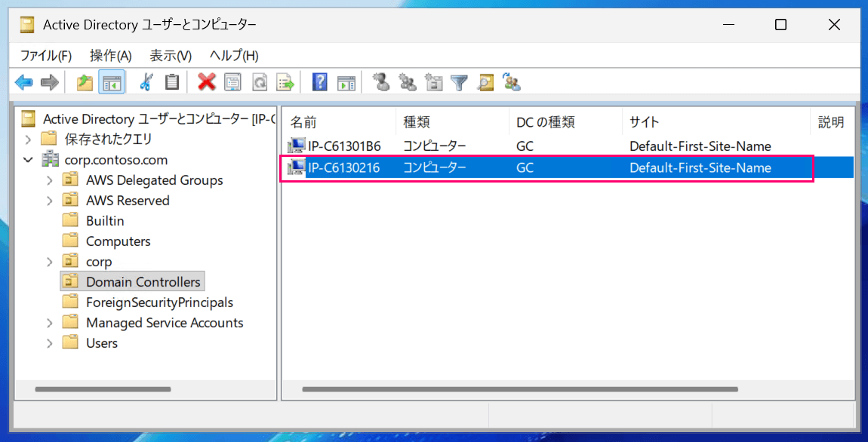Open Help with the question mark icon
The height and width of the screenshot is (442, 868).
320,83
